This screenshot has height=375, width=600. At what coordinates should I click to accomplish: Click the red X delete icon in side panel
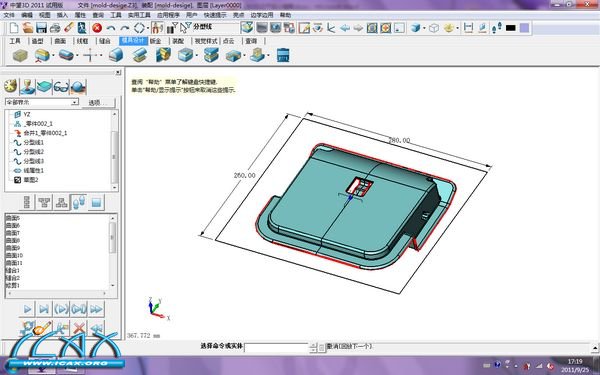pyautogui.click(x=79, y=328)
